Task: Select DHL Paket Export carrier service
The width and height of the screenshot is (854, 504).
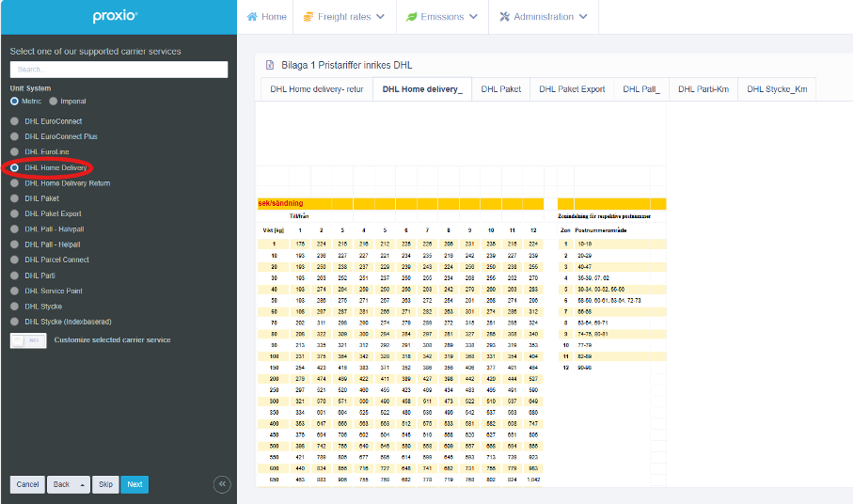Action: pyautogui.click(x=15, y=213)
